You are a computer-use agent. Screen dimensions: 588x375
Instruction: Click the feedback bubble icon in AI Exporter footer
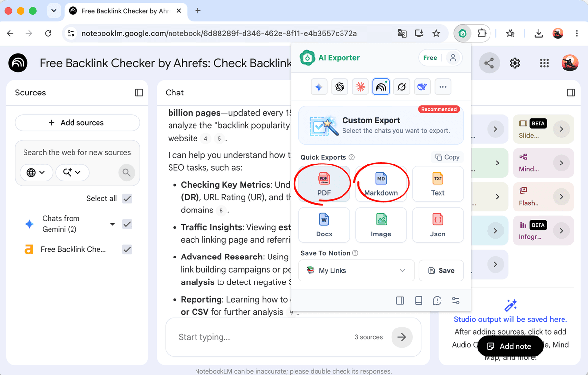pyautogui.click(x=437, y=301)
